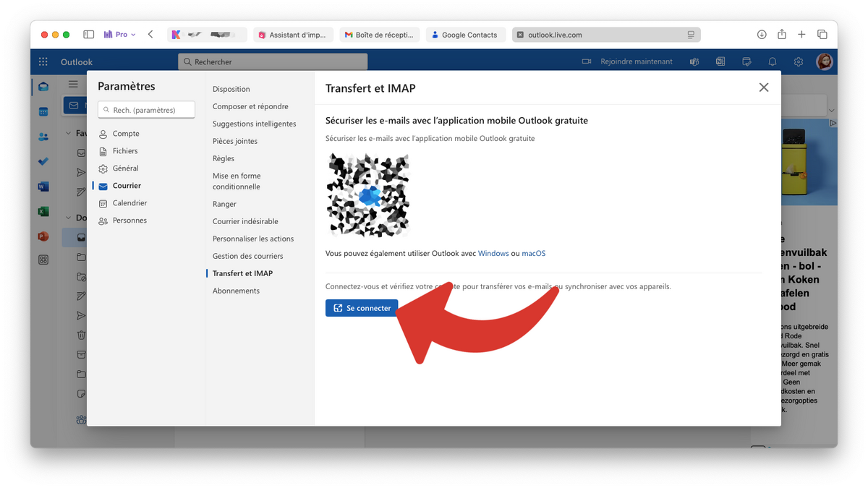Click the reader icon in the address bar
The width and height of the screenshot is (868, 488).
coord(691,35)
